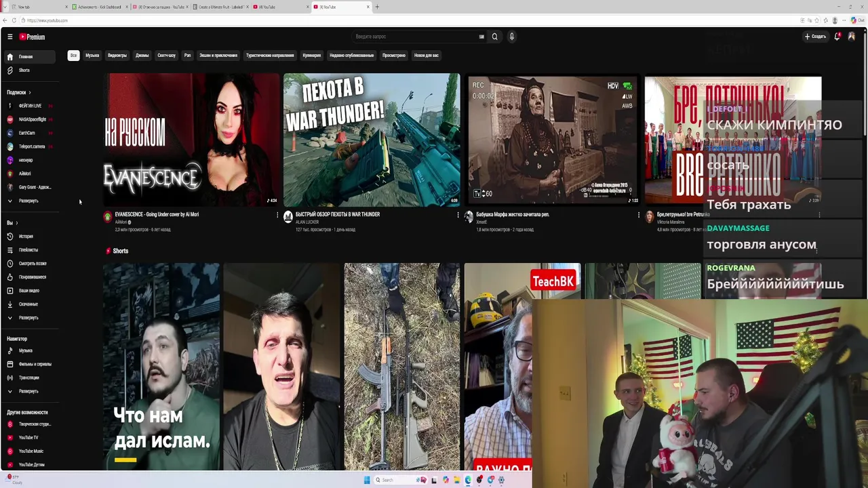Screen dimensions: 868x488
Task: Open YouTube Детям in the sidebar
Action: (30, 465)
